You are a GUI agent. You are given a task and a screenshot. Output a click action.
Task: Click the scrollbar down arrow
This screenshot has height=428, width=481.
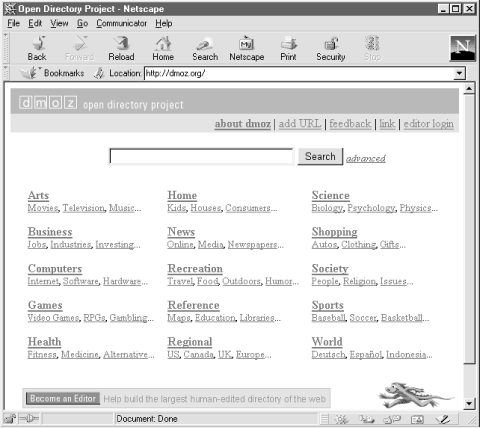click(x=469, y=404)
